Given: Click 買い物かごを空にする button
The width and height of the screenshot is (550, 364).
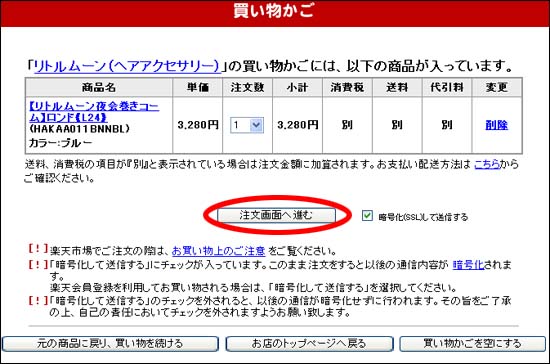Looking at the screenshot, I should 472,344.
